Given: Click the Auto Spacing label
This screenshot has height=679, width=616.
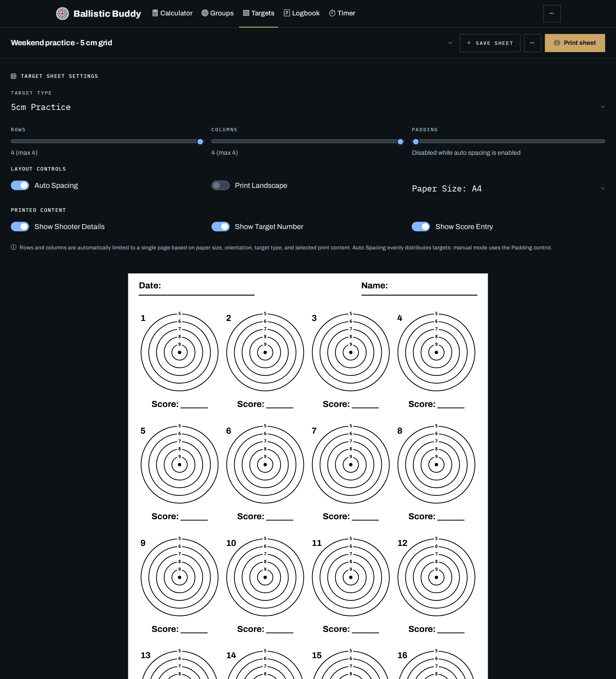Looking at the screenshot, I should [x=56, y=186].
